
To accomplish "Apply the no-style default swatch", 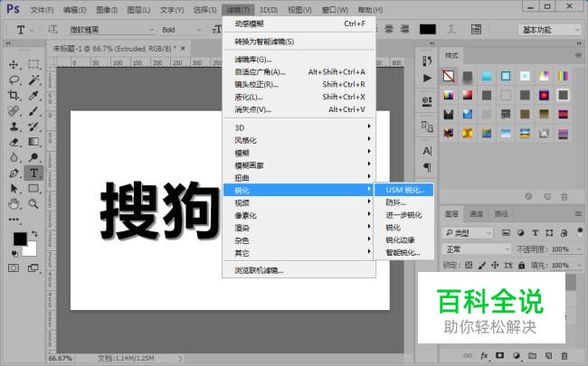I will coord(448,76).
